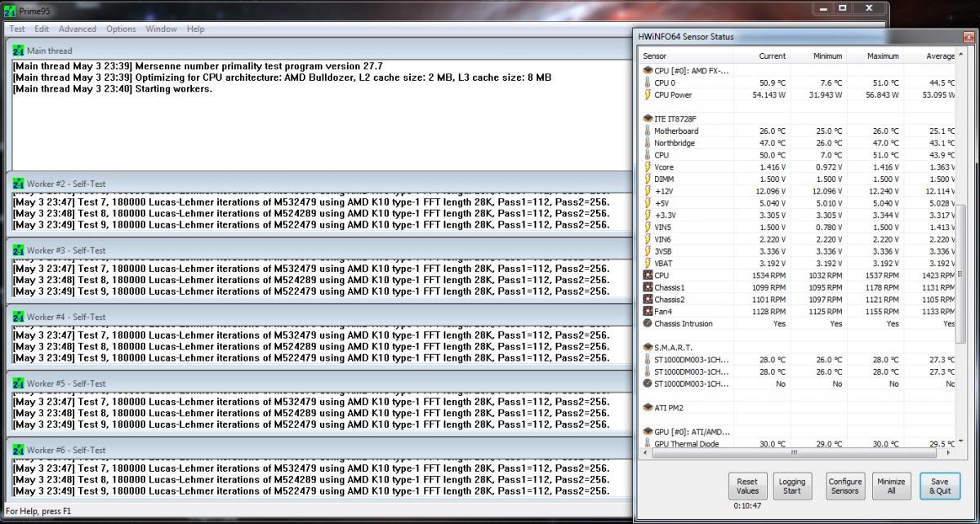The width and height of the screenshot is (980, 524).
Task: Click the S.M.A.R.T. section chip icon
Action: pos(648,348)
